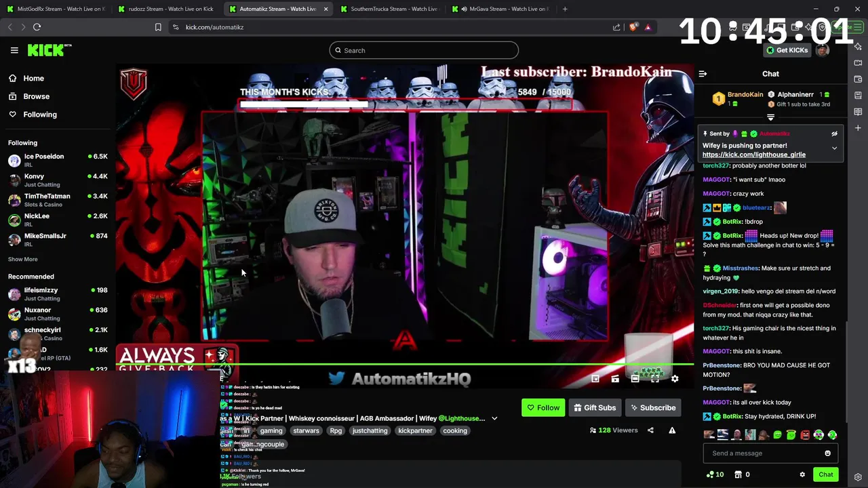
Task: Open the user profile avatar menu
Action: click(823, 50)
